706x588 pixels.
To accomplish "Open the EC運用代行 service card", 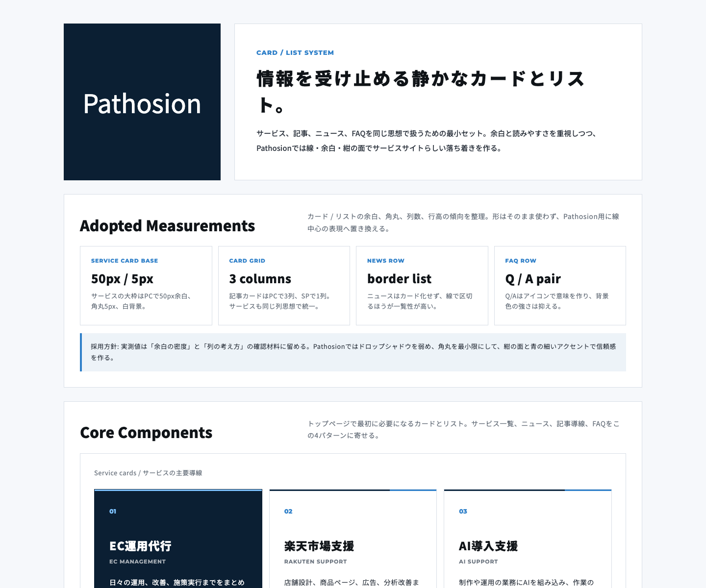I will coord(178,539).
